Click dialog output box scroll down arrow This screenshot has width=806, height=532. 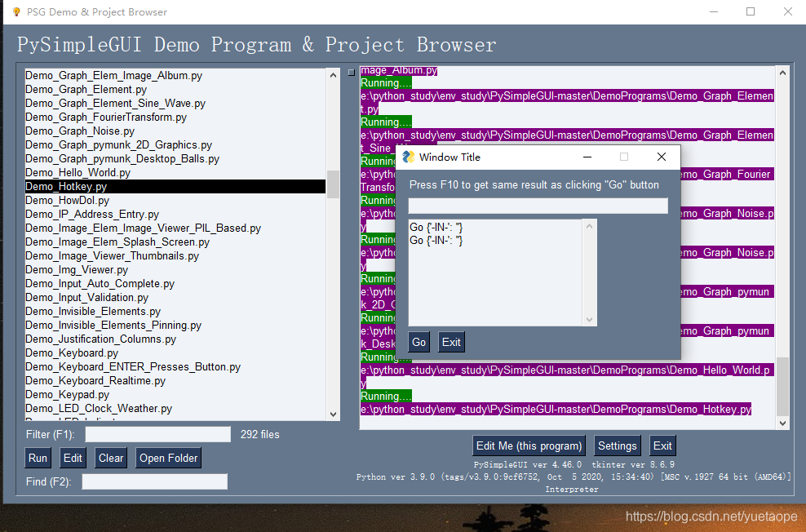590,320
